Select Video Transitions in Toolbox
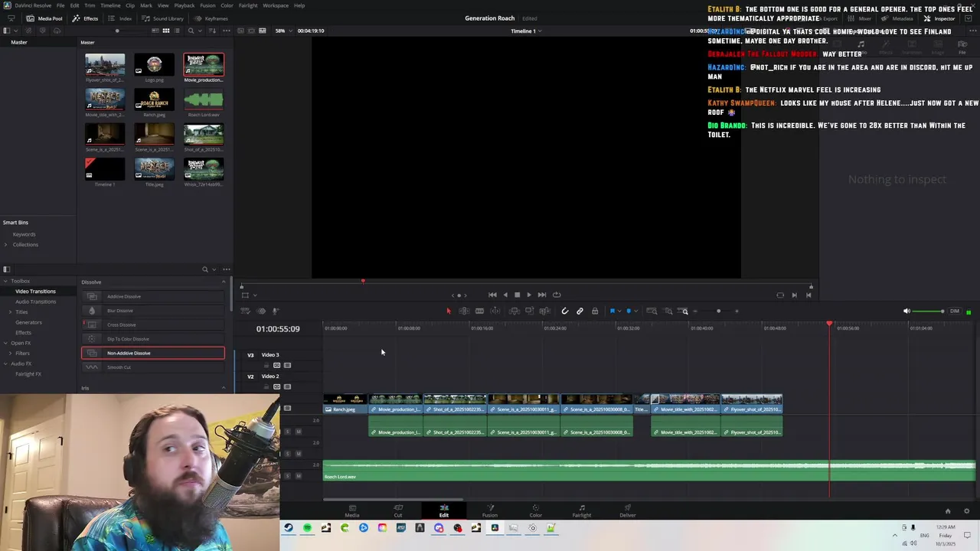 coord(35,292)
